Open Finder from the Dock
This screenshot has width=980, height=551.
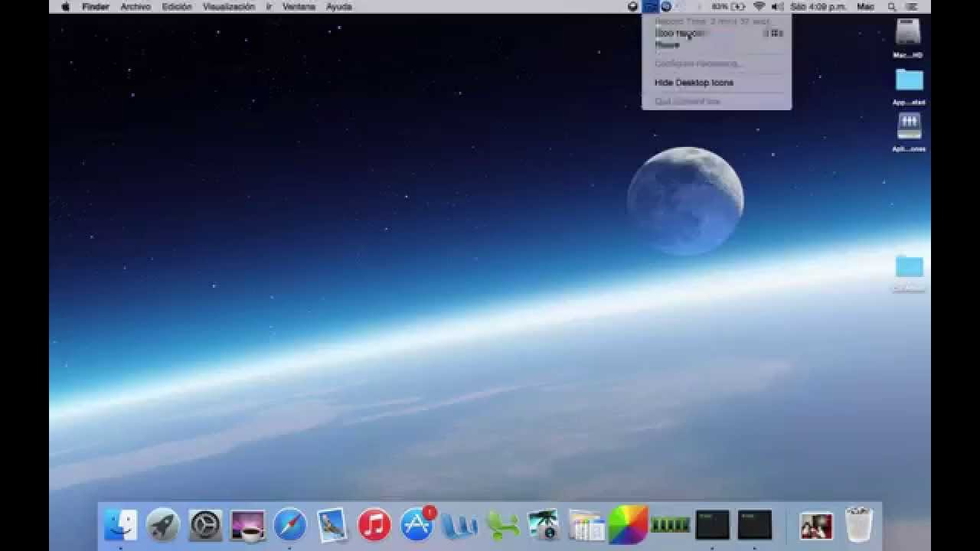pos(120,525)
